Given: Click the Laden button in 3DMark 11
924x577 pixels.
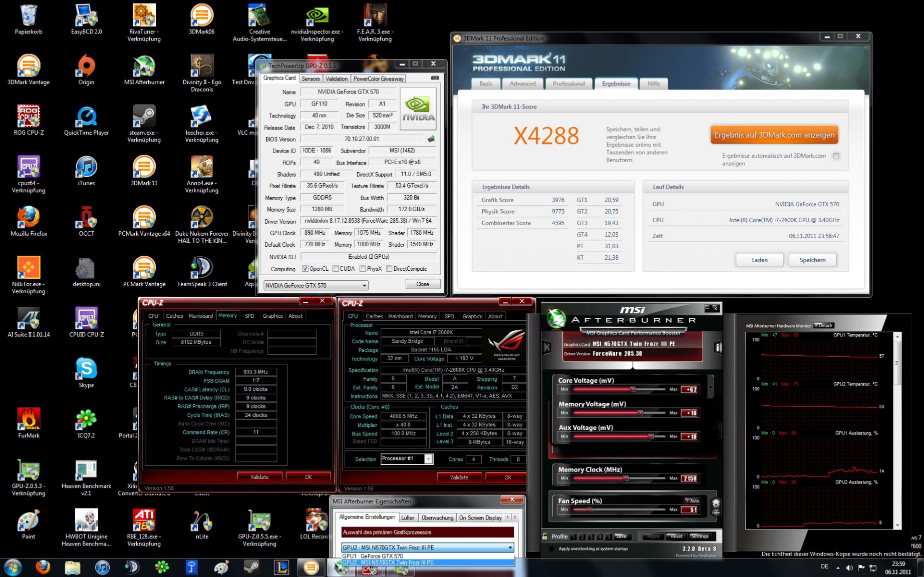Looking at the screenshot, I should point(759,260).
